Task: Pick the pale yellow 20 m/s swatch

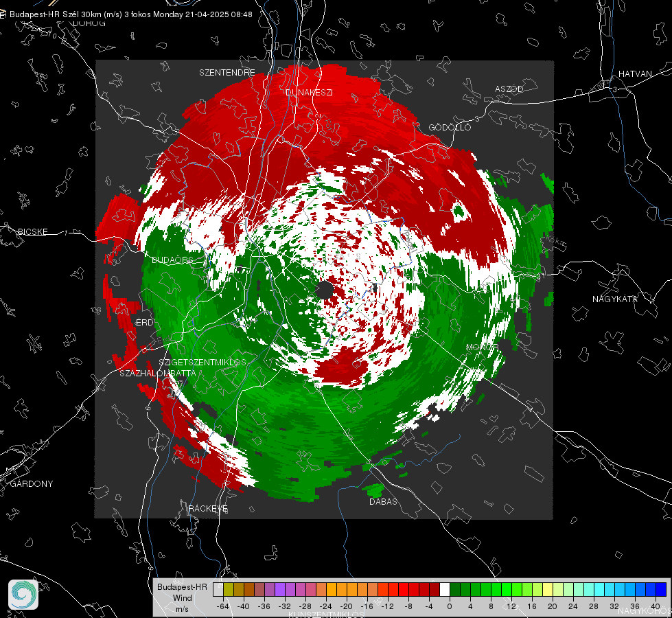Action: [548, 589]
